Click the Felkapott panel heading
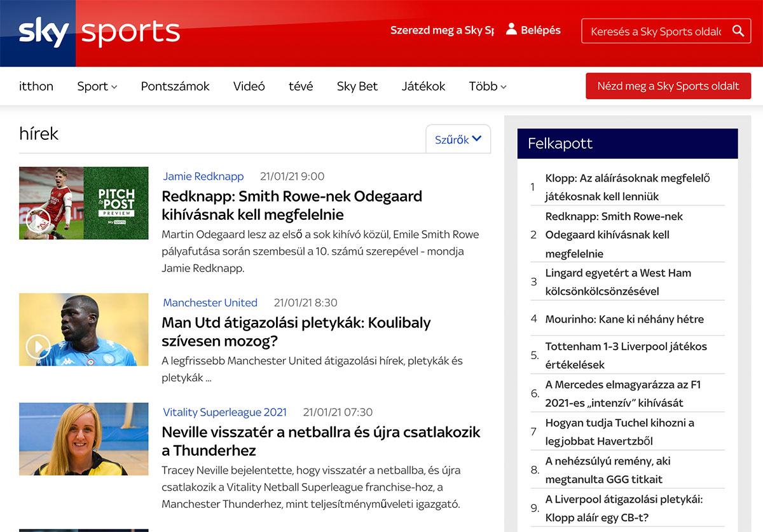This screenshot has height=532, width=763. point(628,144)
